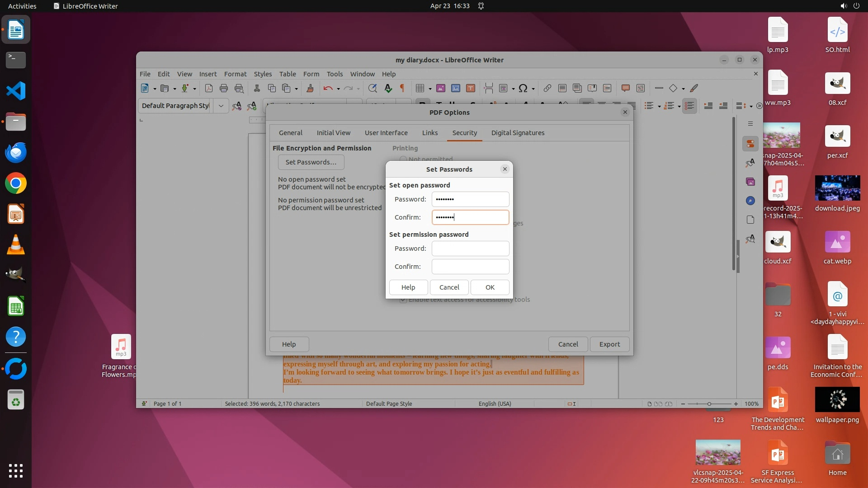Open the Format menu
This screenshot has width=868, height=488.
coord(235,74)
